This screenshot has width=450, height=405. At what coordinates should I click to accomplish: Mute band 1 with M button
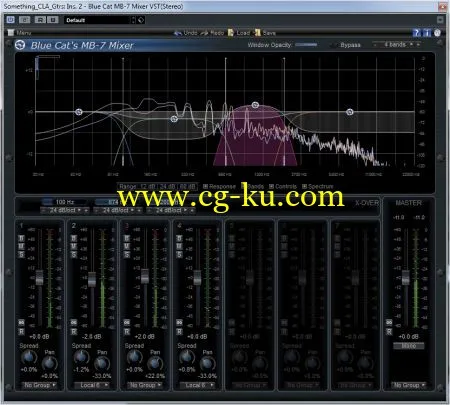[x=21, y=246]
